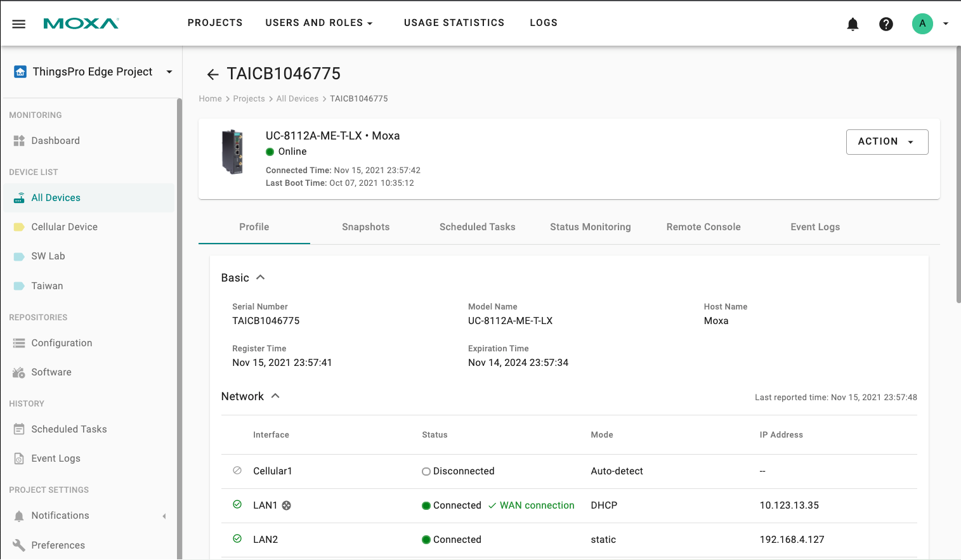Click the Event Logs history icon
Screen dimensions: 961x560
point(19,459)
